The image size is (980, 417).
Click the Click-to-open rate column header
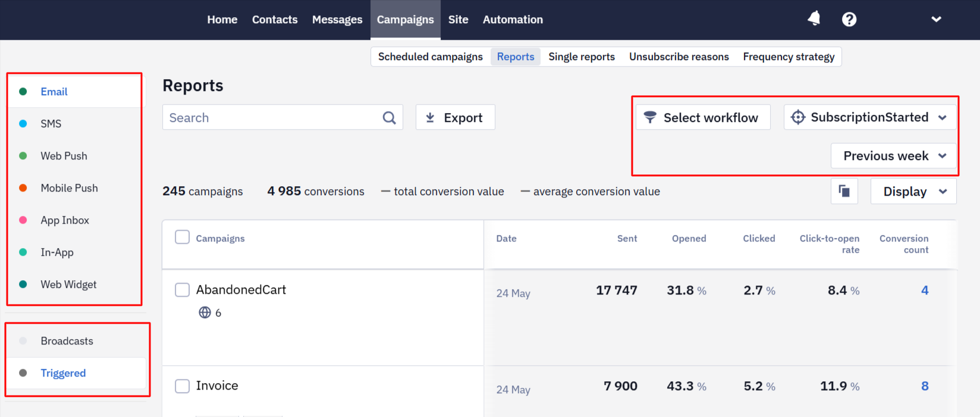[x=829, y=244]
